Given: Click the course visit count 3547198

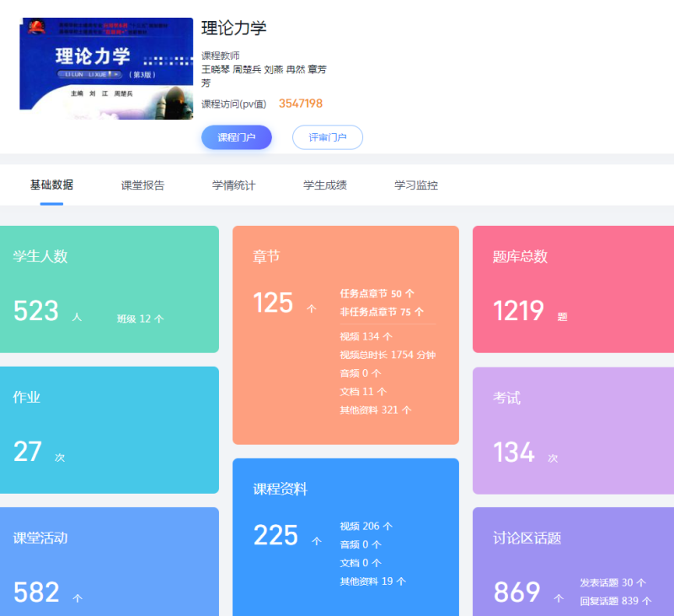Looking at the screenshot, I should [x=301, y=104].
